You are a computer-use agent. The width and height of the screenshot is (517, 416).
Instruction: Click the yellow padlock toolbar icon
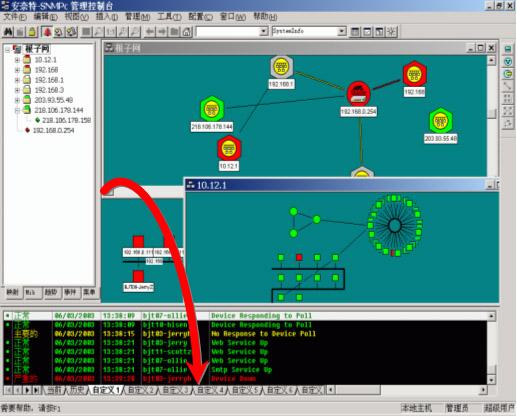pyautogui.click(x=32, y=32)
